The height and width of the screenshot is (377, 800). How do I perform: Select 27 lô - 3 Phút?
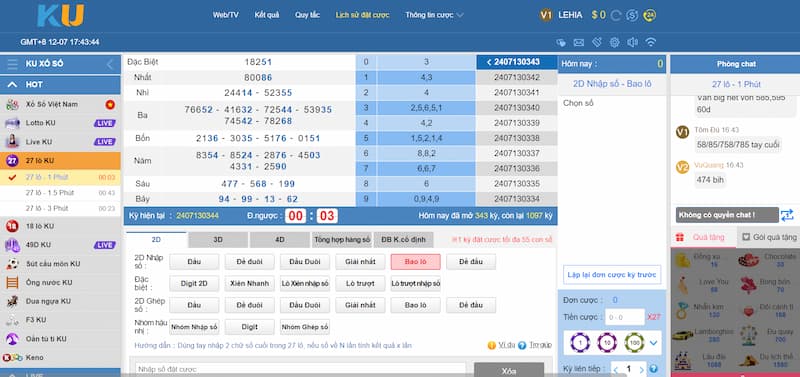(60, 208)
